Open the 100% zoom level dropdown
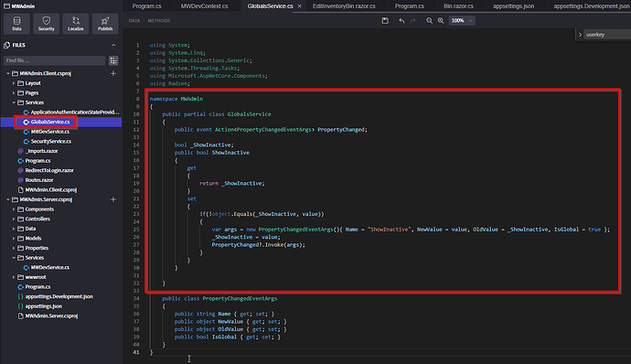Image resolution: width=631 pixels, height=364 pixels. (462, 20)
